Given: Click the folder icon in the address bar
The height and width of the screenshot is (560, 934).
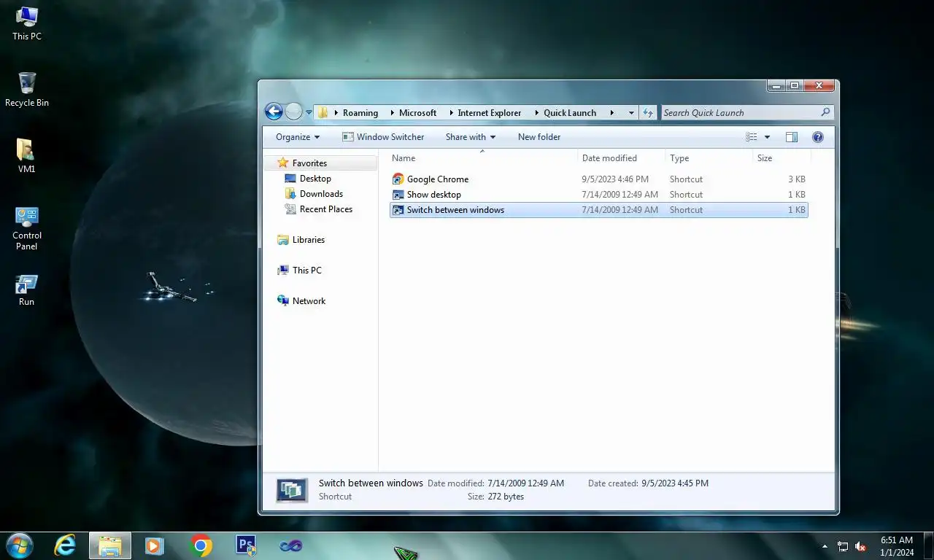Looking at the screenshot, I should pos(323,113).
